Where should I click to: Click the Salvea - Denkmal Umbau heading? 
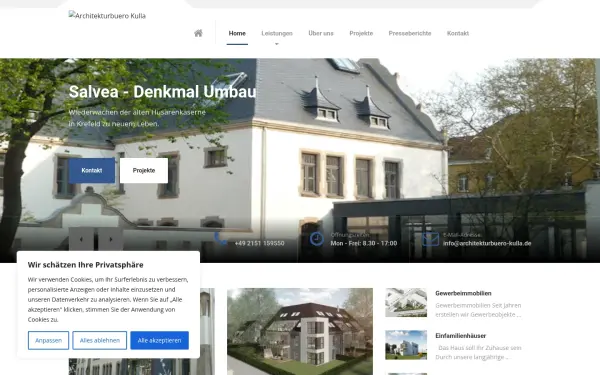click(162, 92)
